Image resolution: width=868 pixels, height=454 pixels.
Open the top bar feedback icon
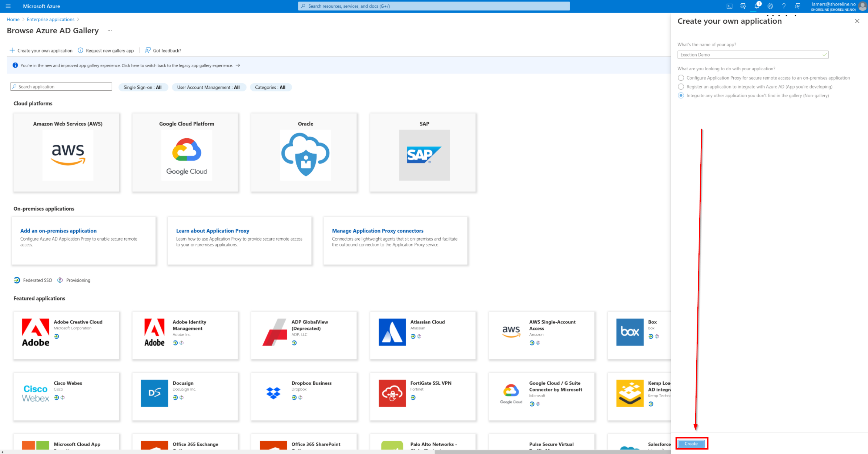coord(798,6)
